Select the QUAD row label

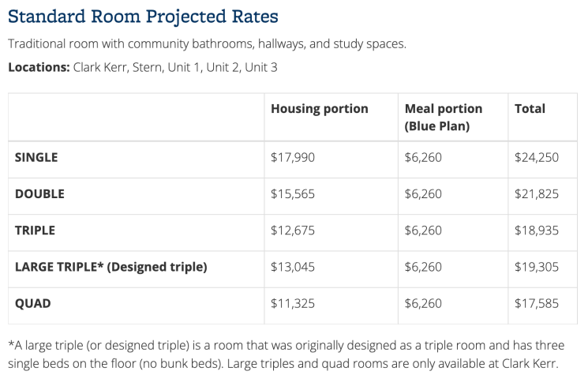pyautogui.click(x=33, y=304)
